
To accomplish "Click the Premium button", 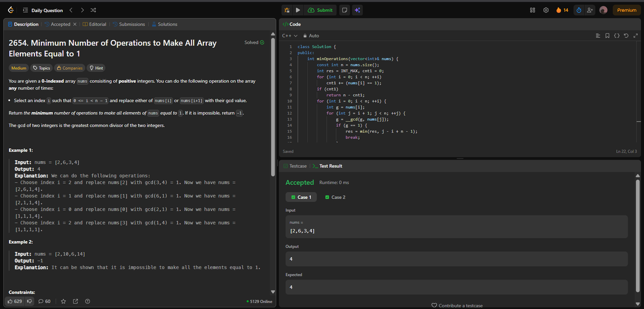I will [626, 10].
